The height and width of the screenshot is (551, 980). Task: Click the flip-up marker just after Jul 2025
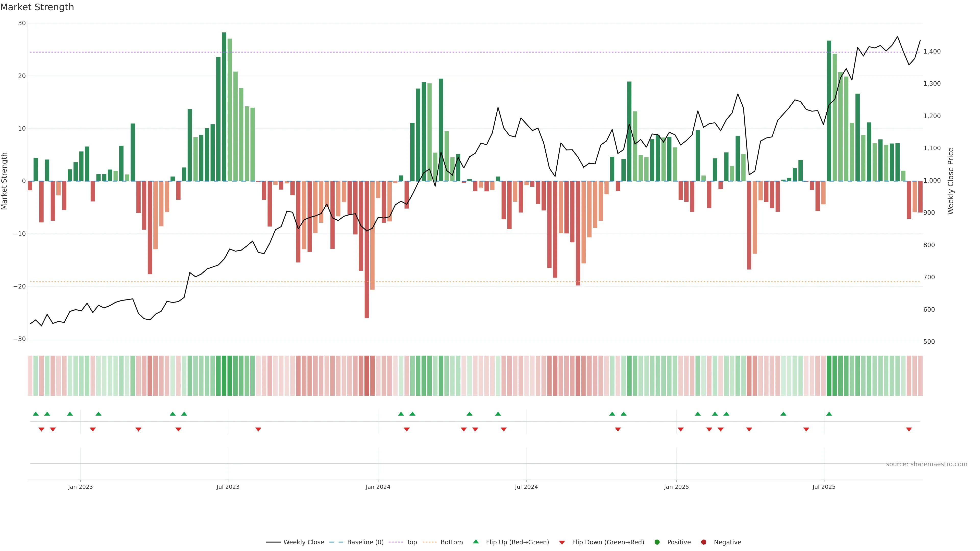(829, 414)
